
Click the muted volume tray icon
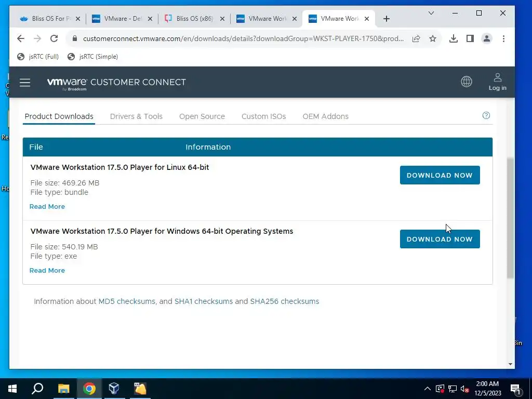[465, 389]
